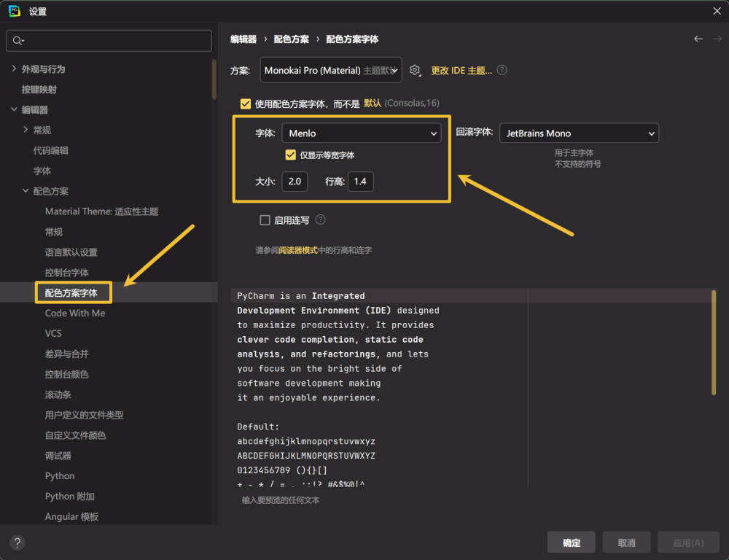Open the JetBrains Mono fallback font dropdown
This screenshot has width=729, height=560.
579,133
